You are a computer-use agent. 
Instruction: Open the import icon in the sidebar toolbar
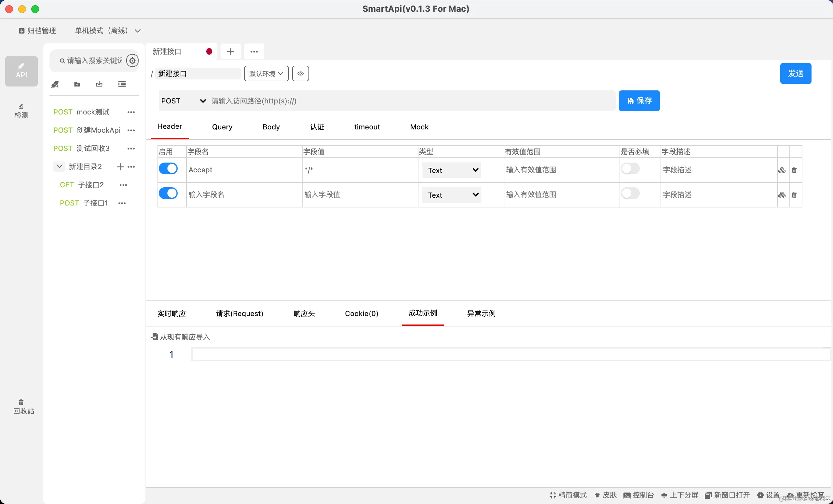pyautogui.click(x=99, y=84)
